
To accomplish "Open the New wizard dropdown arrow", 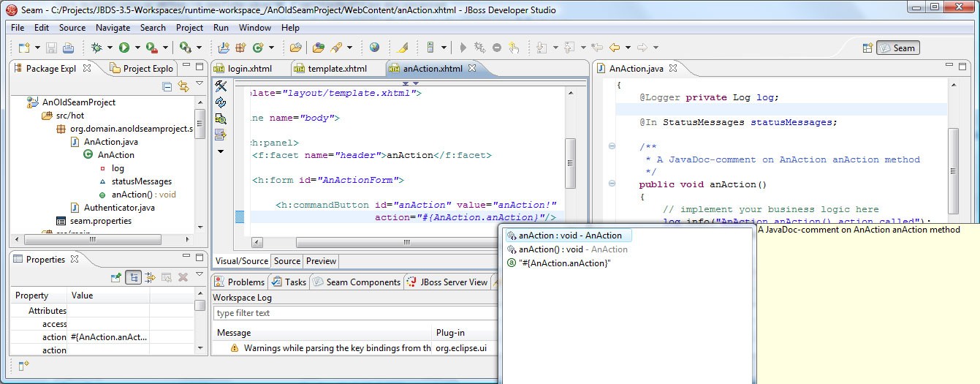I will tap(36, 48).
